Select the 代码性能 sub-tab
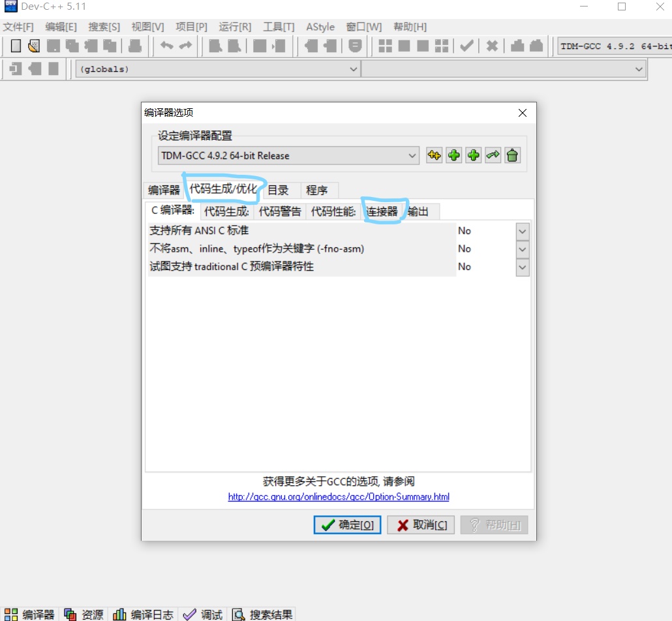Image resolution: width=672 pixels, height=621 pixels. point(333,211)
